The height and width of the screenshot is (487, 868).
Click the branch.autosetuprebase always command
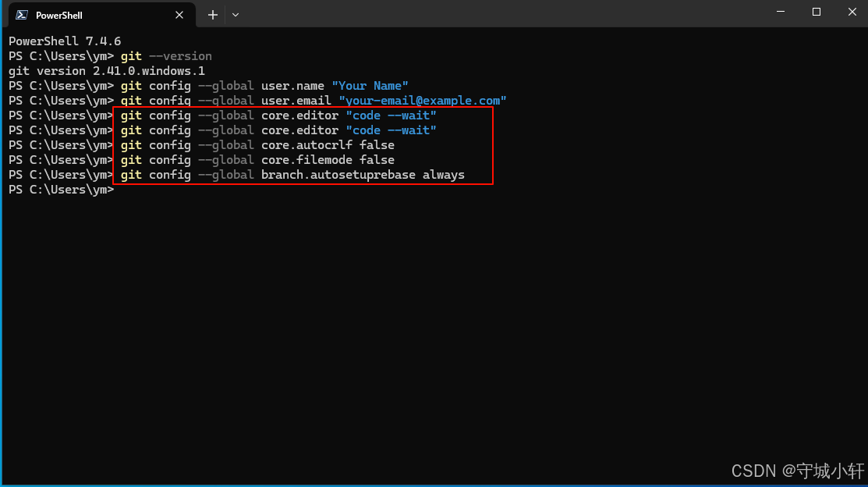pos(237,175)
